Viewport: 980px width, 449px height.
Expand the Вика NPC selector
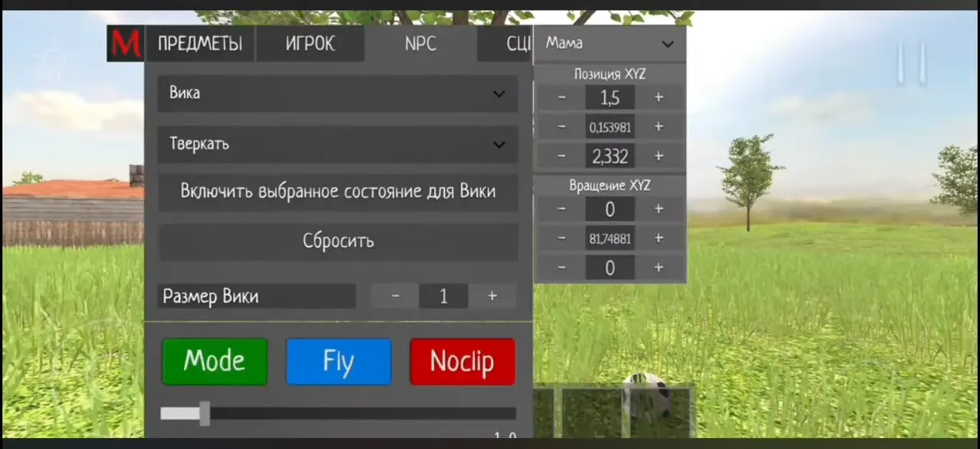[x=338, y=93]
